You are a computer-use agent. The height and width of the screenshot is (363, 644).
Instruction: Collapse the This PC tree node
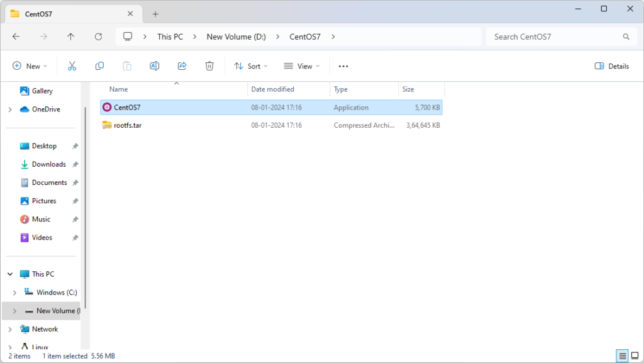click(x=10, y=274)
